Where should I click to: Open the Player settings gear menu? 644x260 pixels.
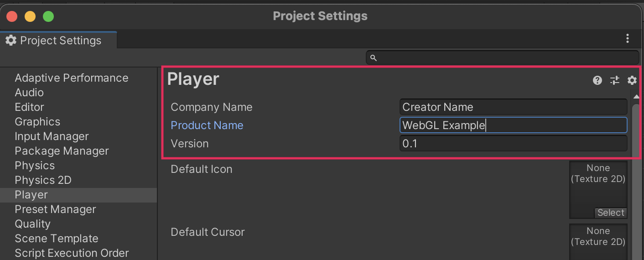[x=632, y=81]
